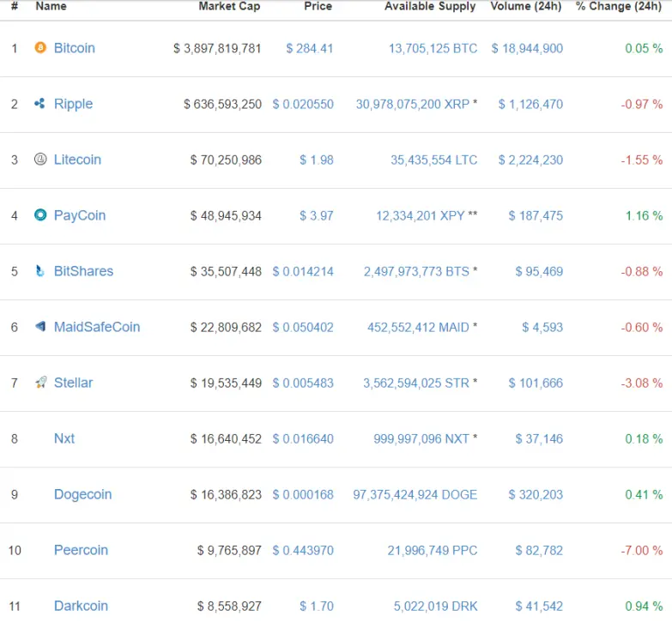Click the Bitcoin coin logo icon
Screen dimensions: 672x622
coord(40,47)
